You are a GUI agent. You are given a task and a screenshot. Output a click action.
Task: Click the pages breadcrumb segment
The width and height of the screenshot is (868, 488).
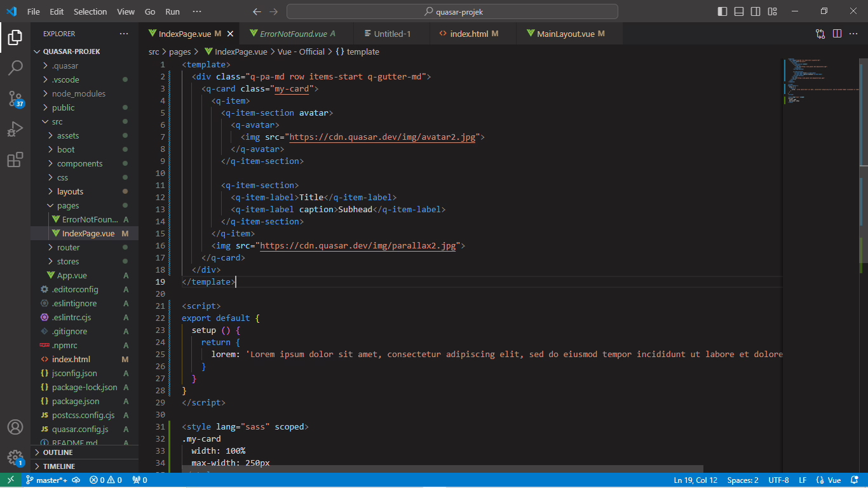[x=180, y=51]
